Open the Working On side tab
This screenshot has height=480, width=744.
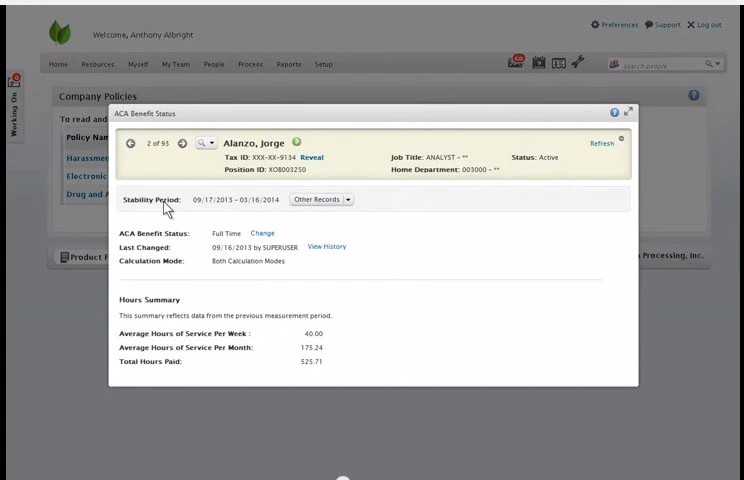click(x=15, y=107)
